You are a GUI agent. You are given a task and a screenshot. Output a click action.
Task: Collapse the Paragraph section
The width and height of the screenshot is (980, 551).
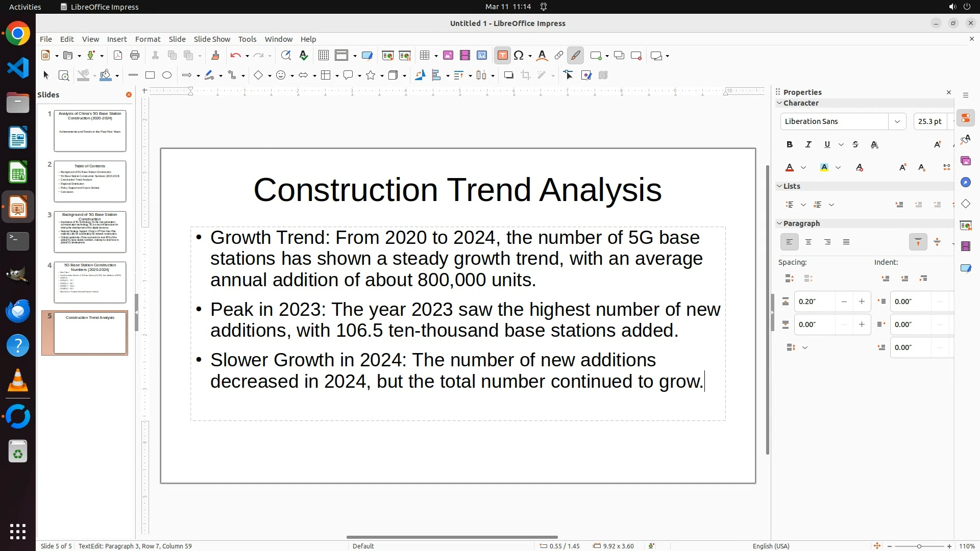[x=779, y=223]
